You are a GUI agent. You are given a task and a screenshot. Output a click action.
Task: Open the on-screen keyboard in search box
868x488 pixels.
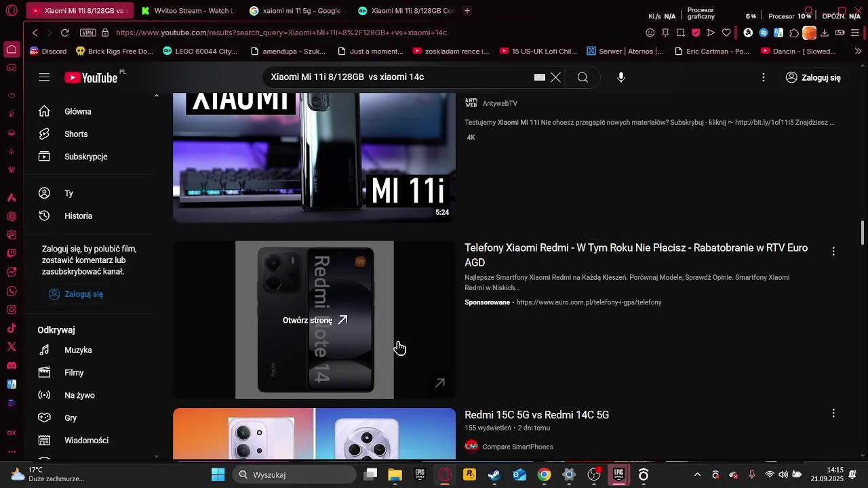540,77
